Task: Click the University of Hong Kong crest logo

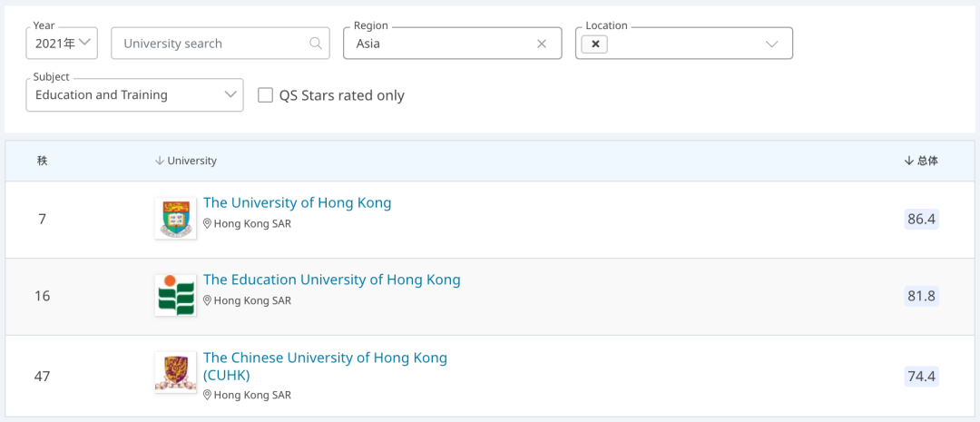Action: click(175, 219)
